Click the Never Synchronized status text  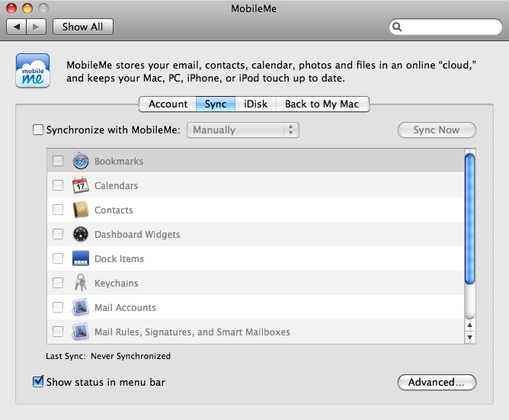(130, 356)
